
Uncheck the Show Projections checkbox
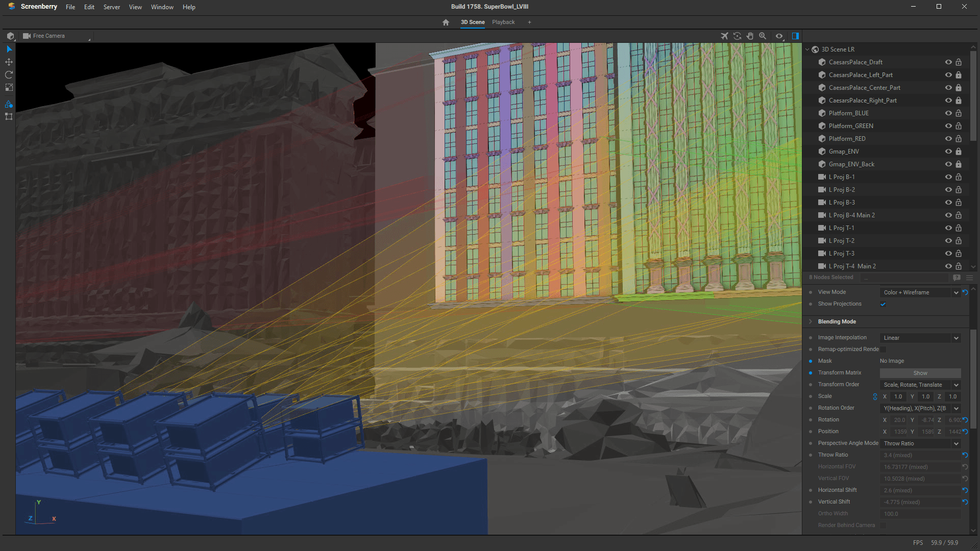883,304
